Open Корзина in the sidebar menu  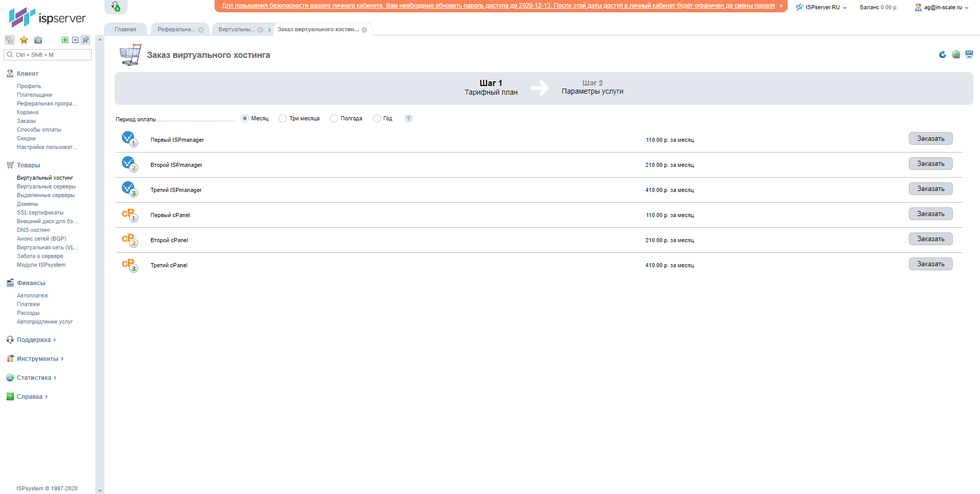pos(28,113)
